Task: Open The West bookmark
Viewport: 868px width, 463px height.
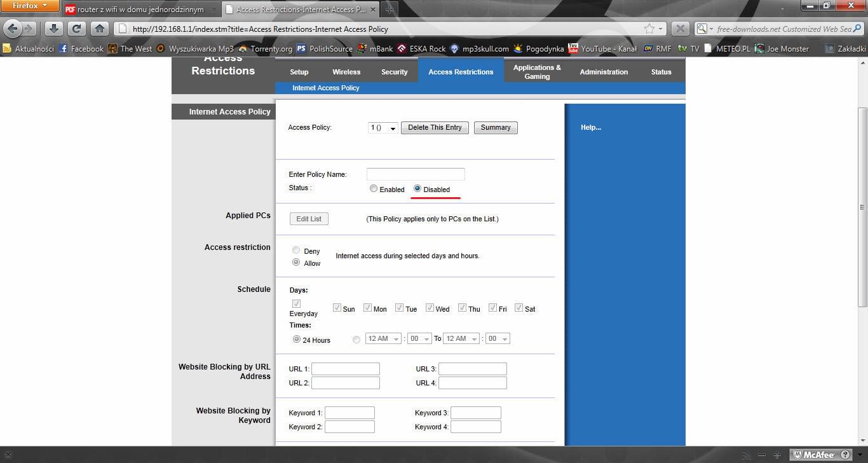Action: click(x=130, y=48)
